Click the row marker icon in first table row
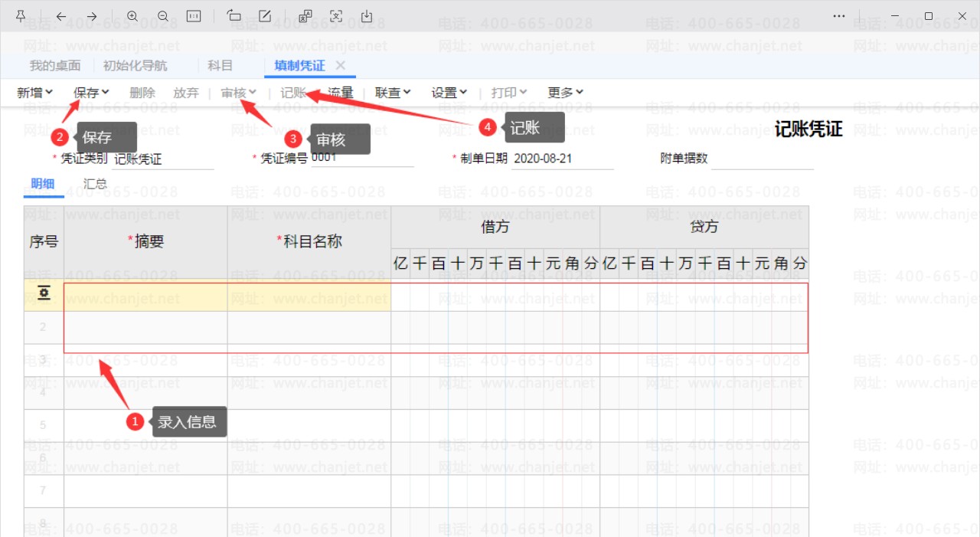This screenshot has width=980, height=537. 44,293
